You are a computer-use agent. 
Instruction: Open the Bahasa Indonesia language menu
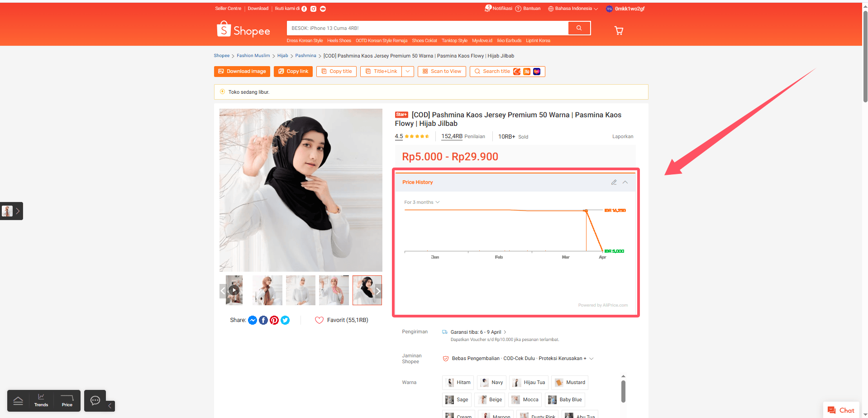pos(573,9)
